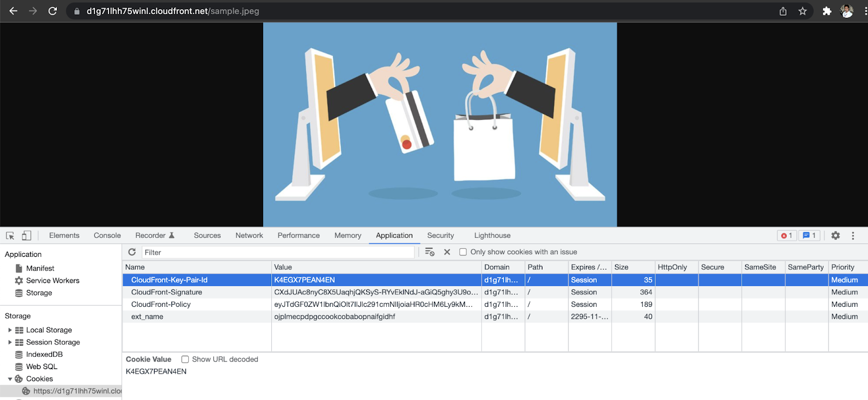Screen dimensions: 868x400
Task: Select the CloudFront-Signature cookie row
Action: (x=495, y=292)
